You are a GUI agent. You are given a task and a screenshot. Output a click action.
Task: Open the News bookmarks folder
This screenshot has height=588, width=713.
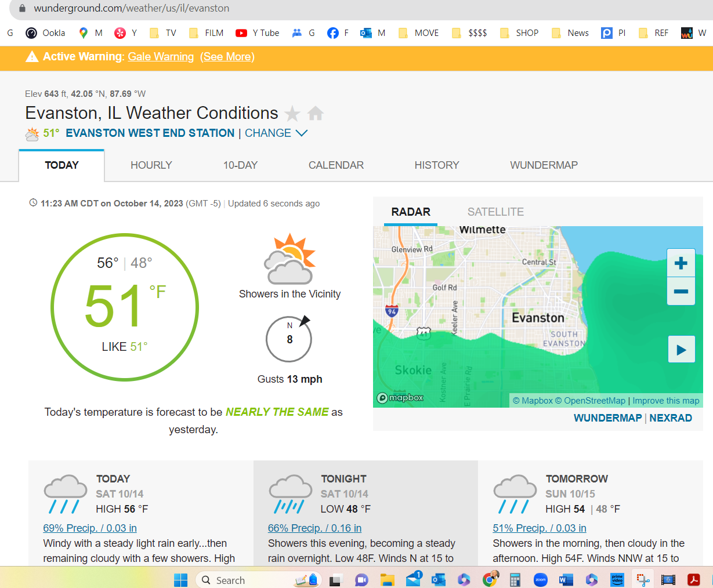coord(570,33)
